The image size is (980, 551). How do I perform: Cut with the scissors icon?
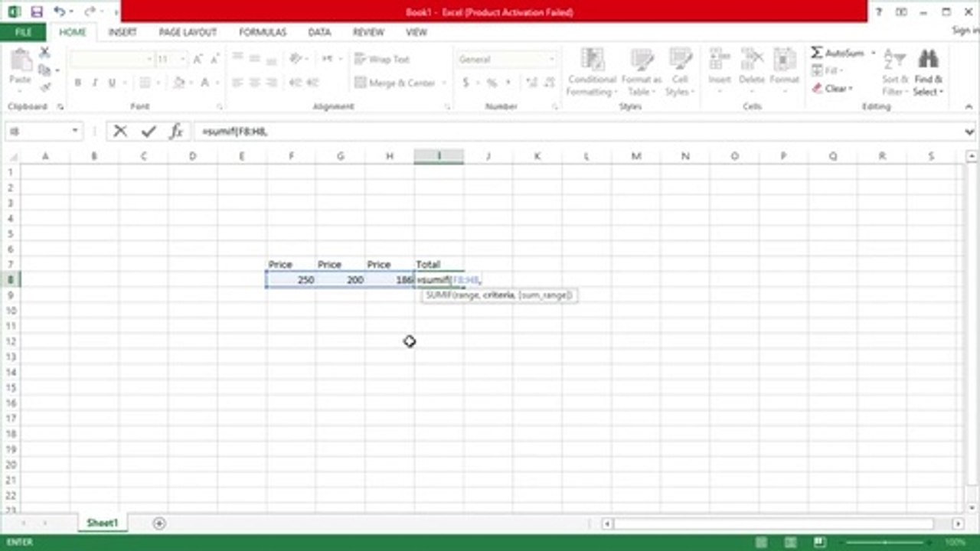[44, 52]
